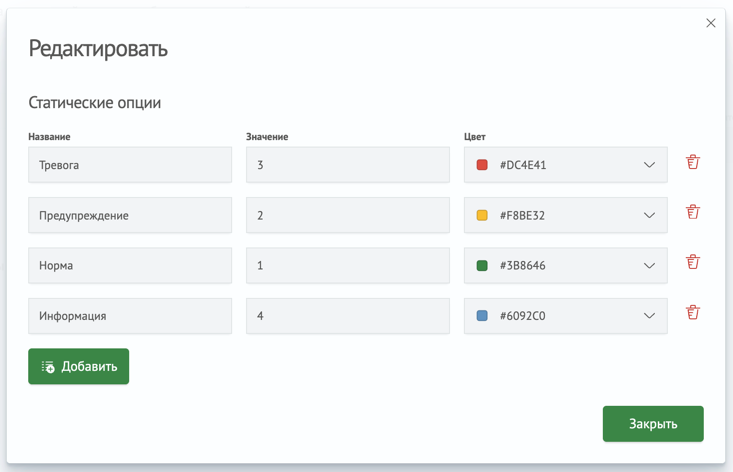Edit the value field containing 1
The height and width of the screenshot is (472, 733).
click(x=347, y=266)
